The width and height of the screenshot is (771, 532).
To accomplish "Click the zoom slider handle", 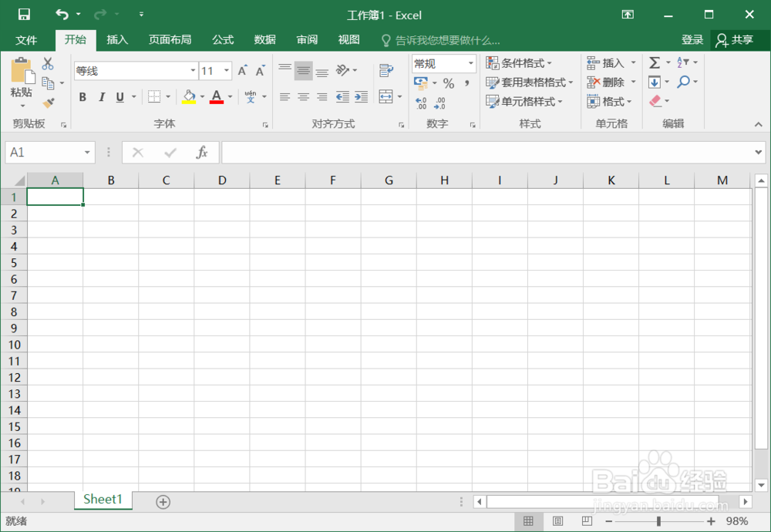I will coord(658,521).
